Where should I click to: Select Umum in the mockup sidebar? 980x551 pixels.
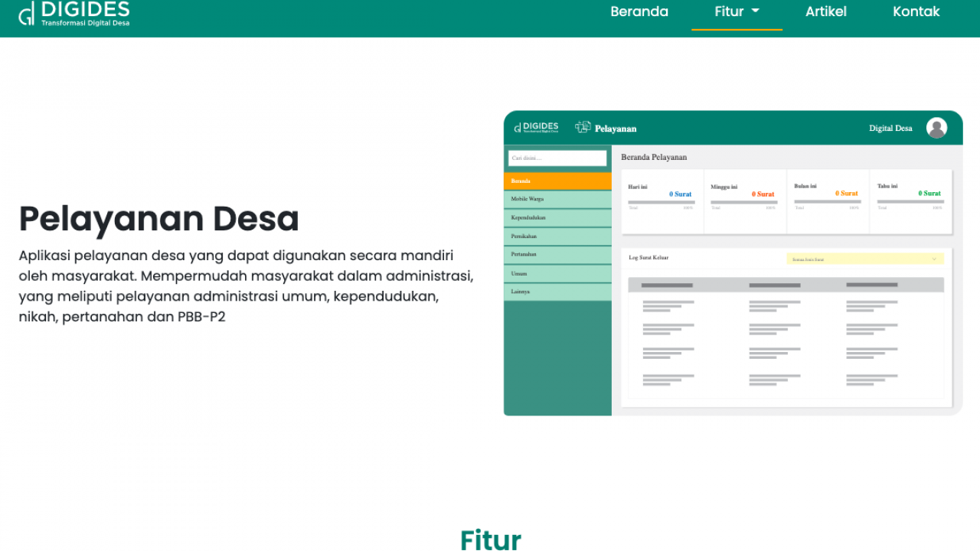coord(557,273)
